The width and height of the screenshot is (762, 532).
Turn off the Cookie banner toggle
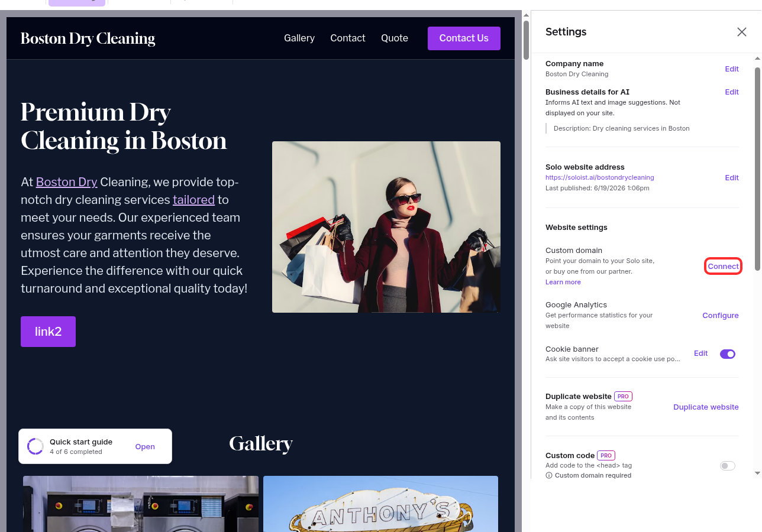point(728,354)
